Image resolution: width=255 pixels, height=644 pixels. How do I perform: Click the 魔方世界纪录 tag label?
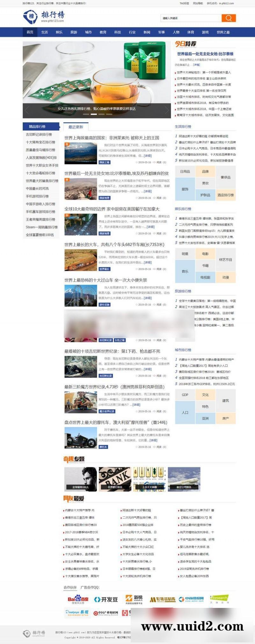(x=107, y=411)
